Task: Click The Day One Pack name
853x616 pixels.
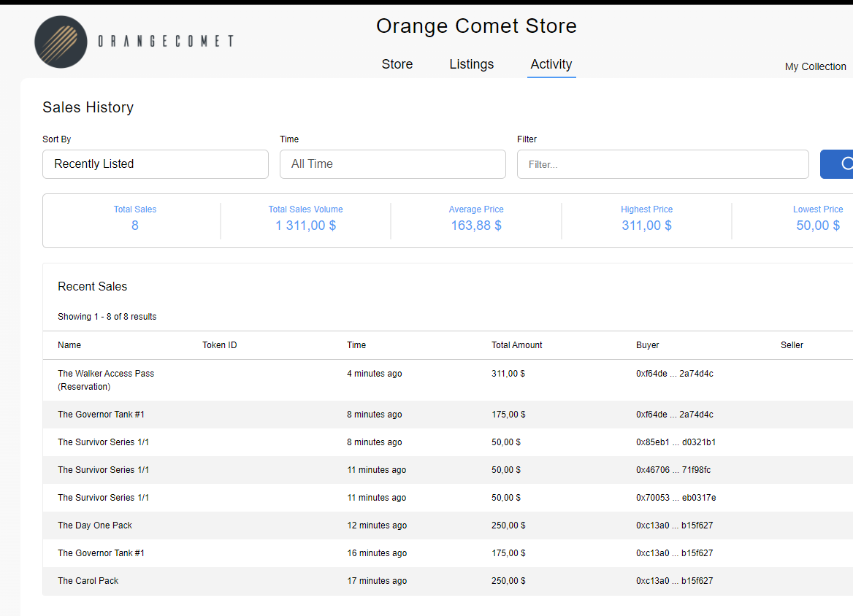Action: [95, 525]
